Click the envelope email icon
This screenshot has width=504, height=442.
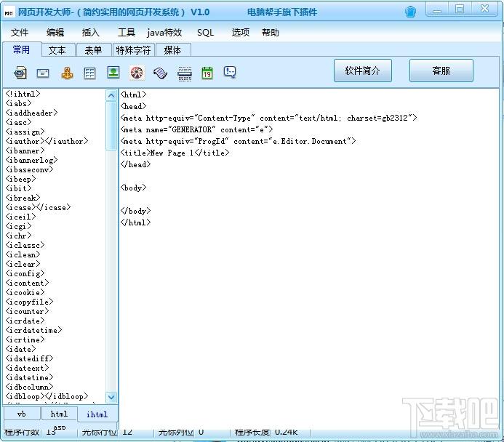point(43,73)
